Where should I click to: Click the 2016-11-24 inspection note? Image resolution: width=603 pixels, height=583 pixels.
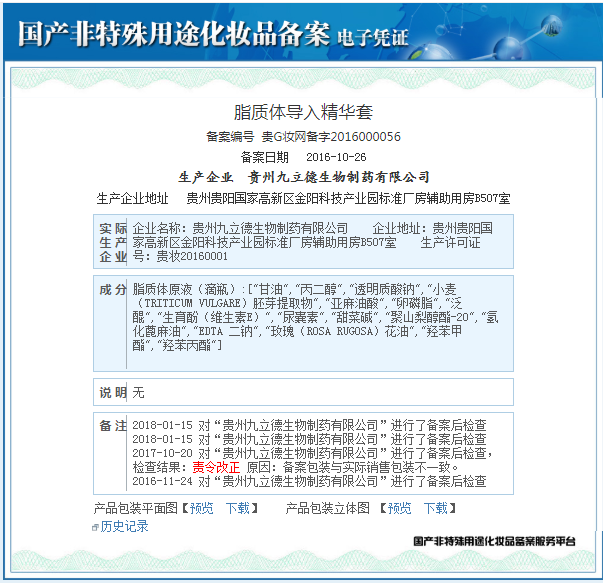309,481
